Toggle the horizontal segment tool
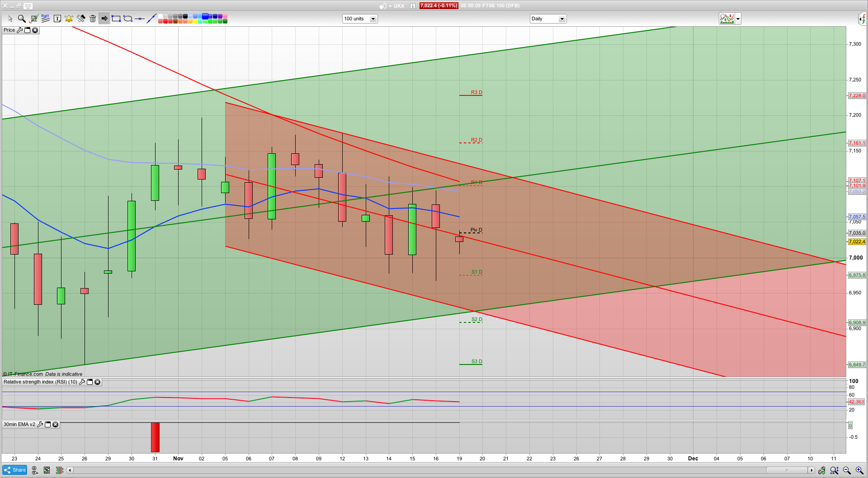The width and height of the screenshot is (868, 478). click(x=140, y=19)
